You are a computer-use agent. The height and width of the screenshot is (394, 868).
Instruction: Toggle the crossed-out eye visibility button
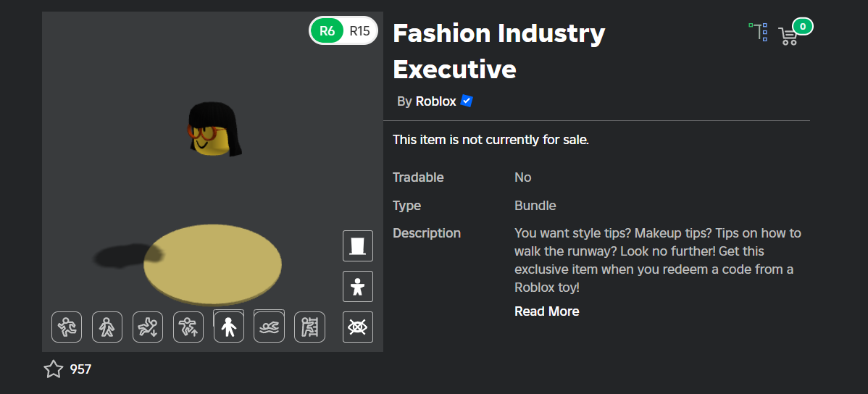pyautogui.click(x=358, y=327)
